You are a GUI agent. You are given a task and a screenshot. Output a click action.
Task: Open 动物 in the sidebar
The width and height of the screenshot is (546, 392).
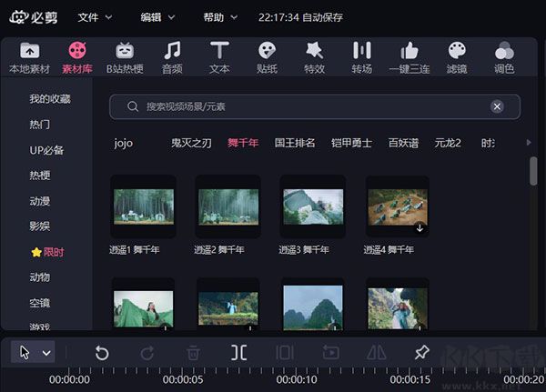tap(40, 277)
